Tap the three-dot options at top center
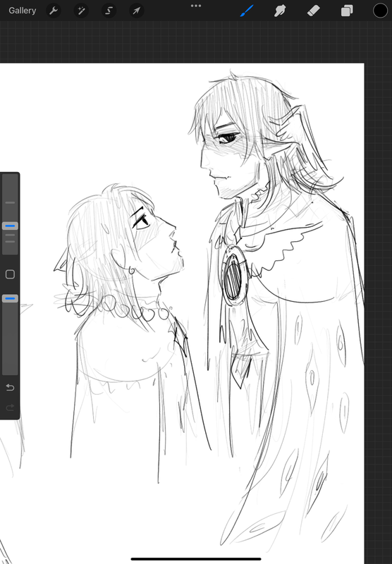 click(x=196, y=6)
